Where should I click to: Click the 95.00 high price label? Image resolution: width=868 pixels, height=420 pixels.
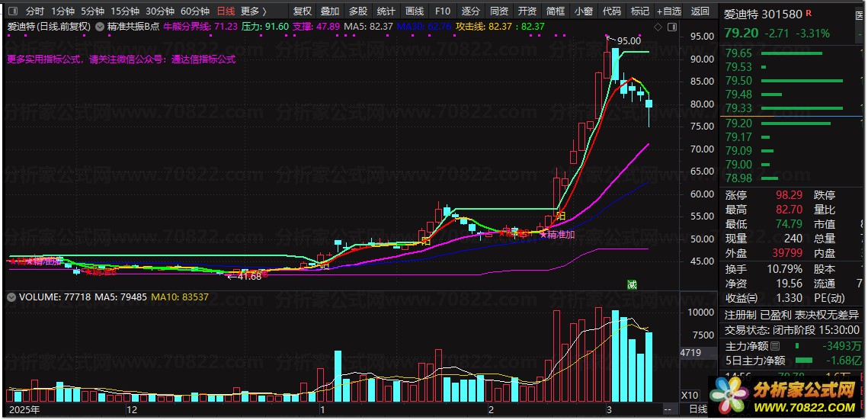629,40
